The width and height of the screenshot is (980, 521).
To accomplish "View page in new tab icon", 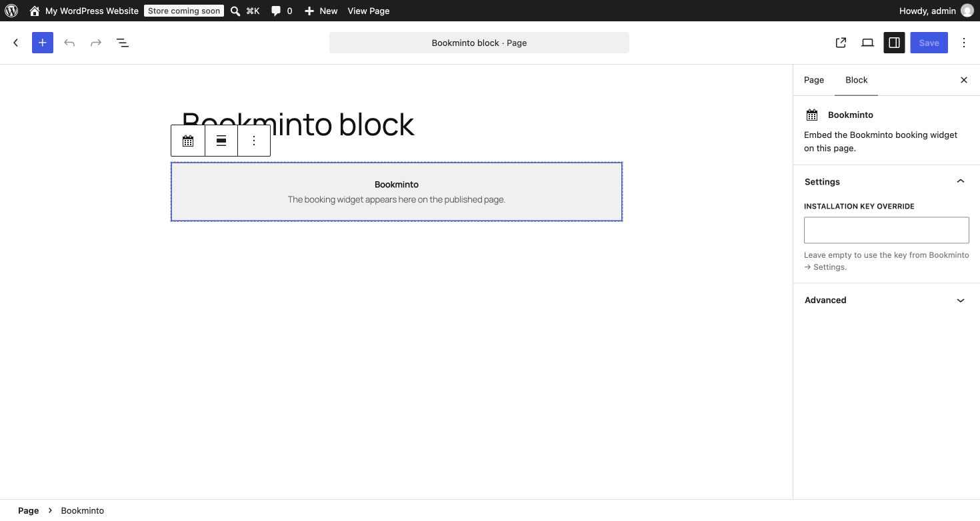I will [x=841, y=43].
